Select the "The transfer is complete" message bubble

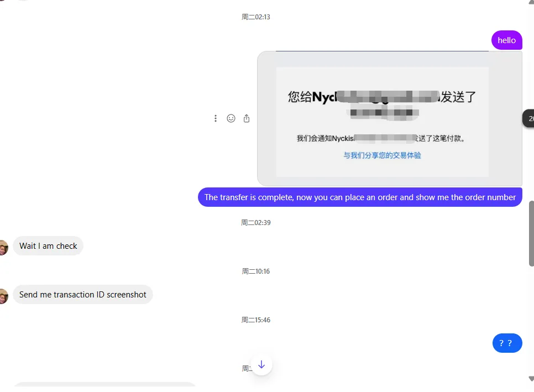pyautogui.click(x=360, y=197)
